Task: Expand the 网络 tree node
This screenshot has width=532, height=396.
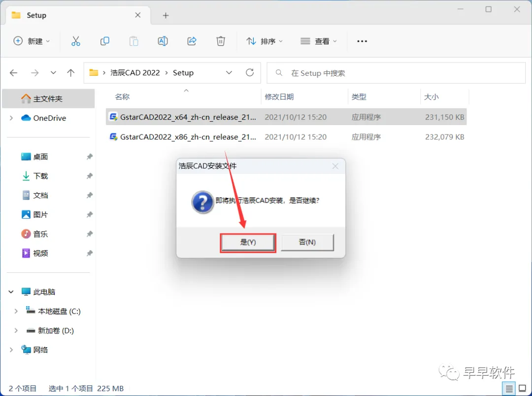Action: coord(11,350)
